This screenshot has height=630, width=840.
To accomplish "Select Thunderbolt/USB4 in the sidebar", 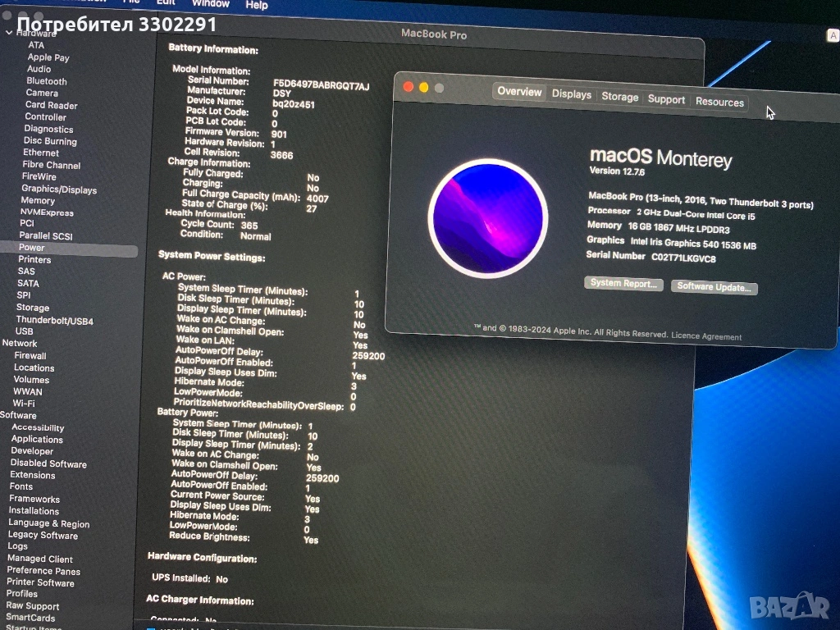I will coord(55,320).
